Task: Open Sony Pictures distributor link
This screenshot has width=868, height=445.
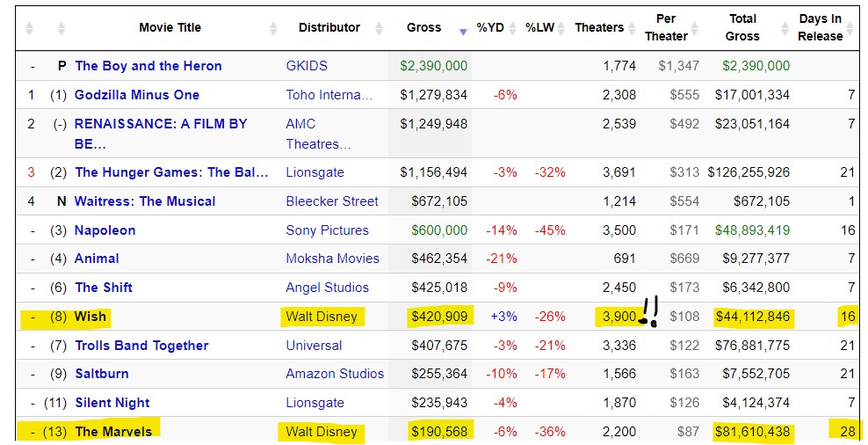Action: [x=327, y=230]
